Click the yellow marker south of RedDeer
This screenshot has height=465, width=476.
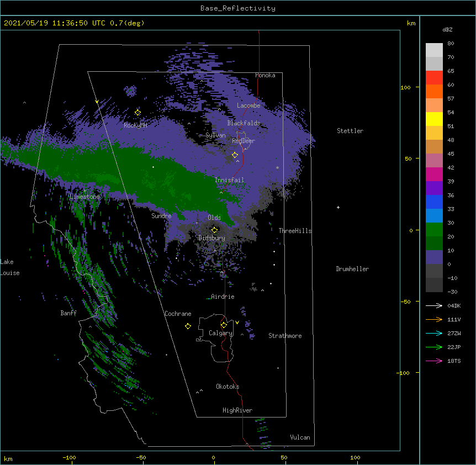click(235, 155)
